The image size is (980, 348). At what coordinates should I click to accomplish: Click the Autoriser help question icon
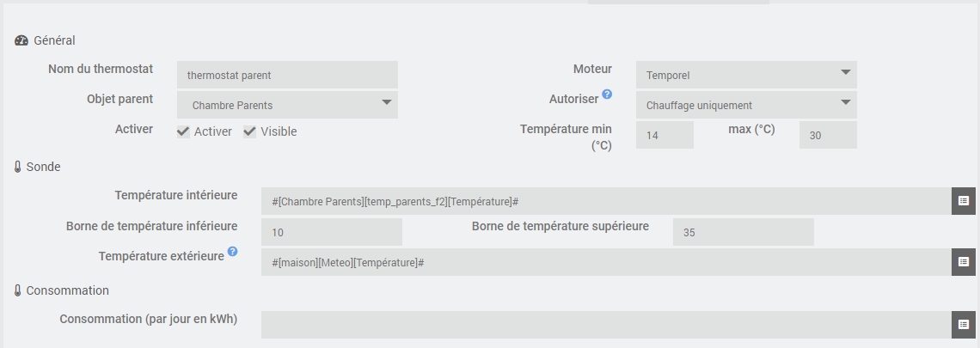coord(607,95)
